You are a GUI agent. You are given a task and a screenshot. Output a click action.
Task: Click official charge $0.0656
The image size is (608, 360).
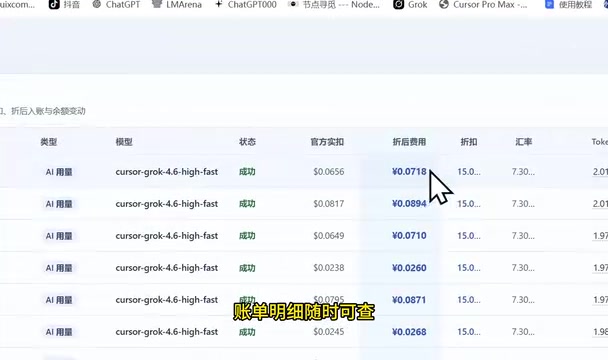tap(329, 171)
